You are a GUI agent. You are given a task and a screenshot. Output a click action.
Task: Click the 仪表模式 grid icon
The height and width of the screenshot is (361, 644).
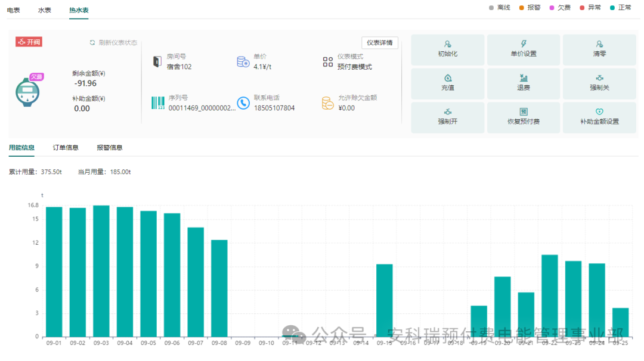[x=328, y=62]
